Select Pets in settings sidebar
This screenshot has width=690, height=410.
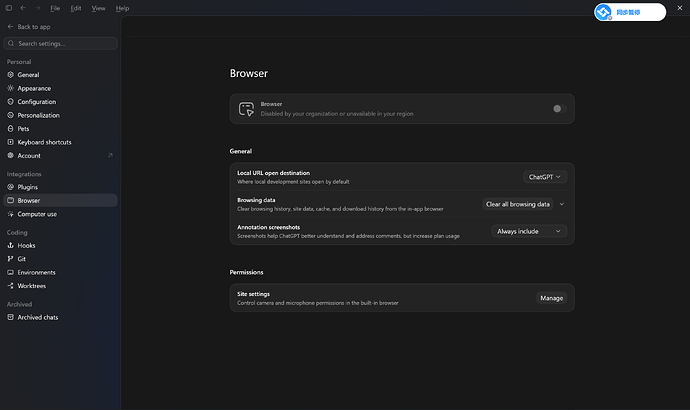pyautogui.click(x=60, y=128)
